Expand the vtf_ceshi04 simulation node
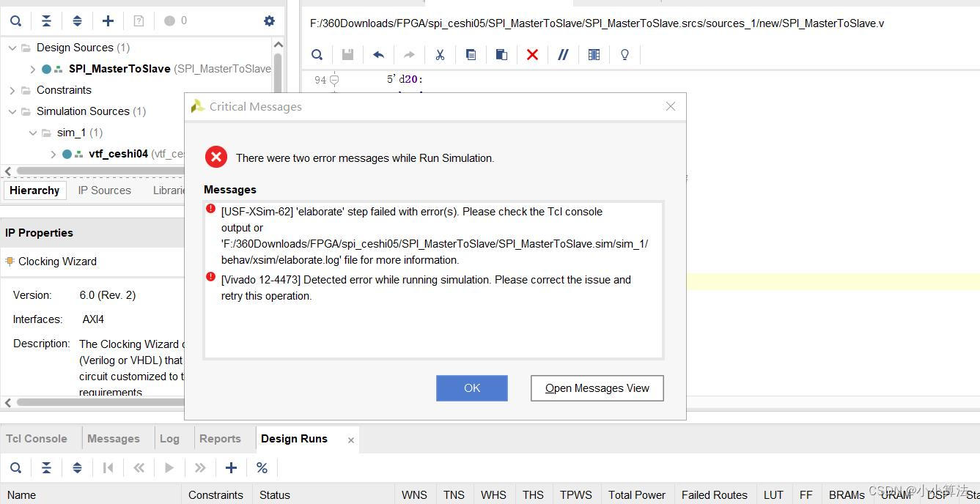The image size is (980, 504). click(x=54, y=154)
